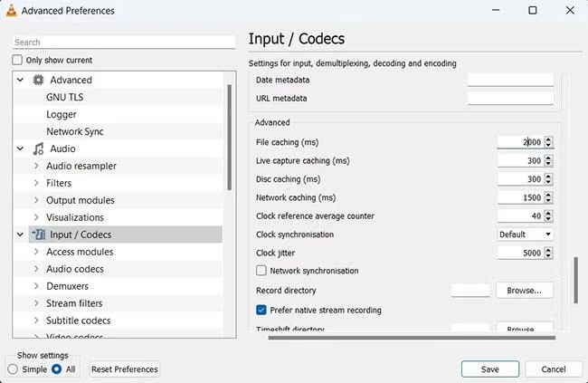Click the settings pane vertical scrollbar
Image resolution: width=588 pixels, height=383 pixels.
click(x=576, y=280)
